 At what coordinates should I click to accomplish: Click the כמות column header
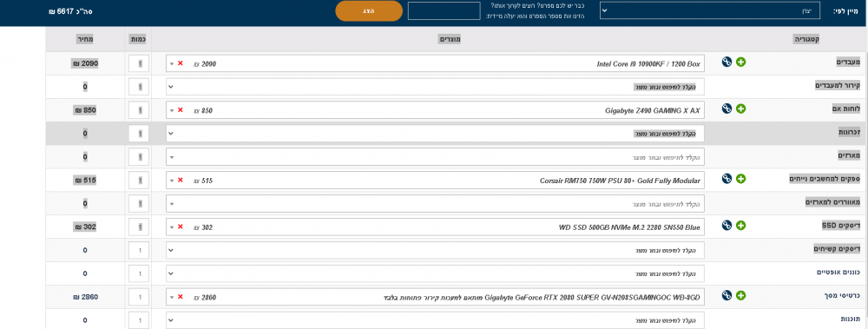point(138,39)
